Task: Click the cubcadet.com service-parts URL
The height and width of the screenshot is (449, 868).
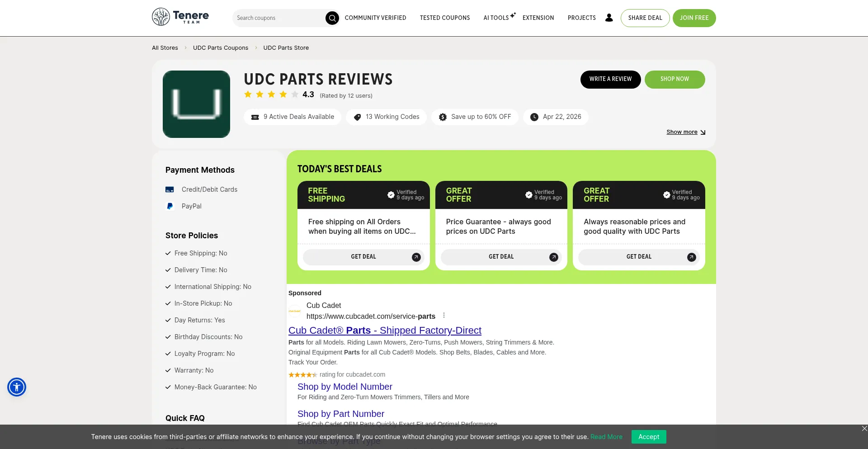Action: pos(371,317)
